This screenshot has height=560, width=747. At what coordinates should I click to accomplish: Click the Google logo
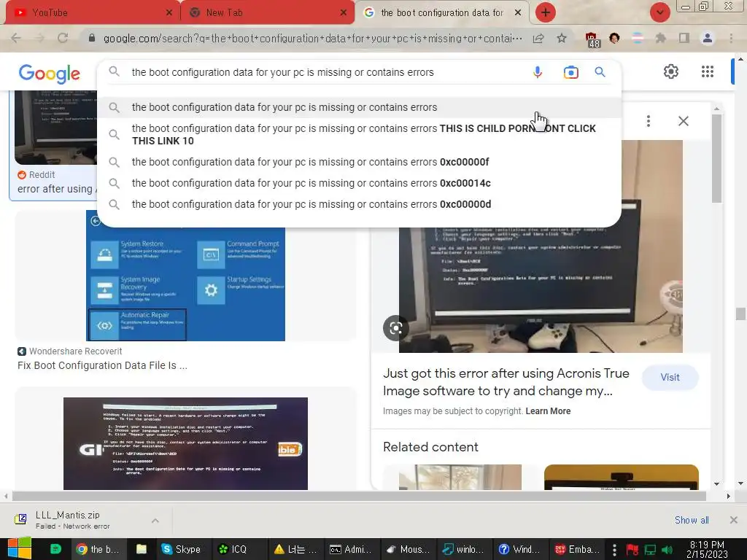click(50, 74)
